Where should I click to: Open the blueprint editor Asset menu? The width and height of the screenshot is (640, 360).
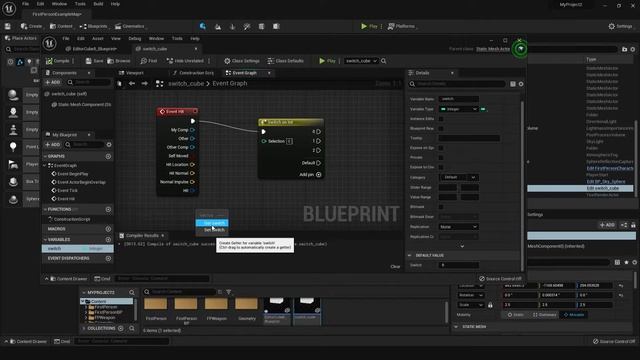[x=98, y=38]
